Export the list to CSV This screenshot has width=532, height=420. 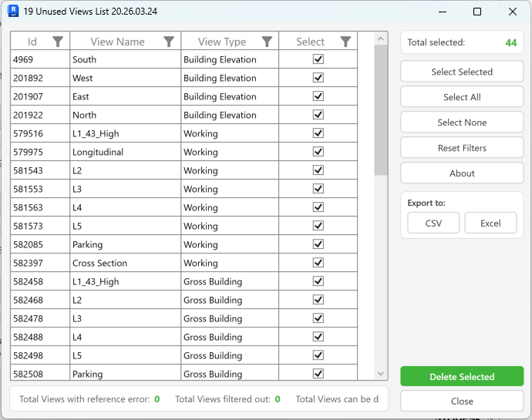[x=433, y=223]
